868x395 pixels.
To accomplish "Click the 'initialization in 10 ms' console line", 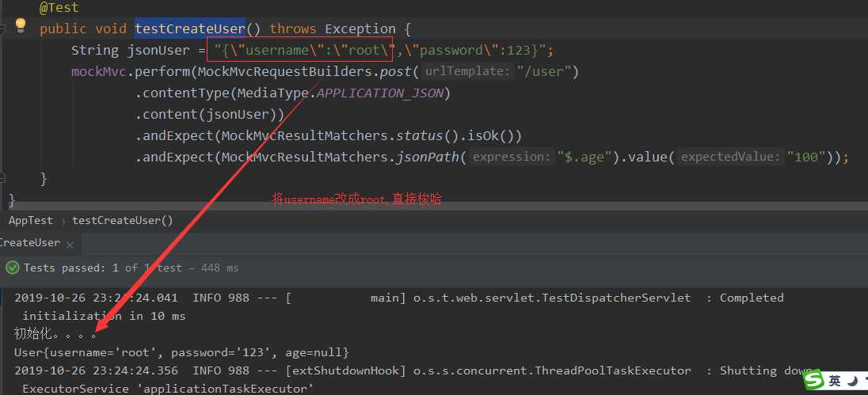I will 104,317.
